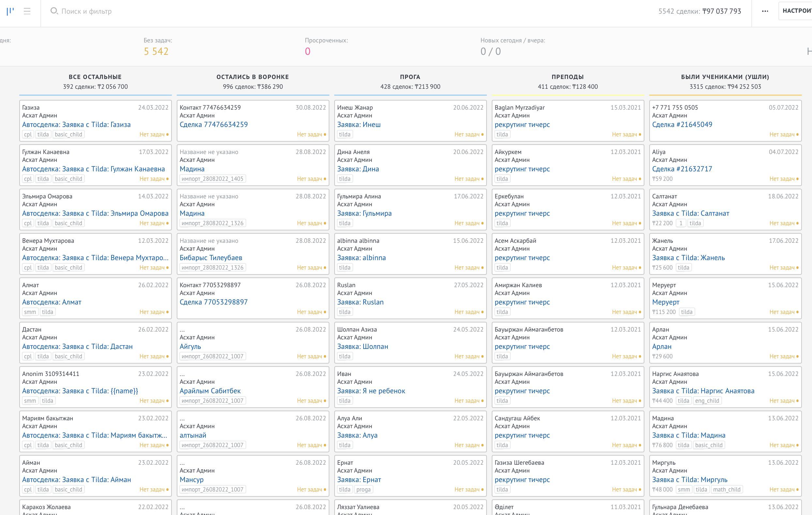Click Нет задач on Aliya card

pos(784,179)
